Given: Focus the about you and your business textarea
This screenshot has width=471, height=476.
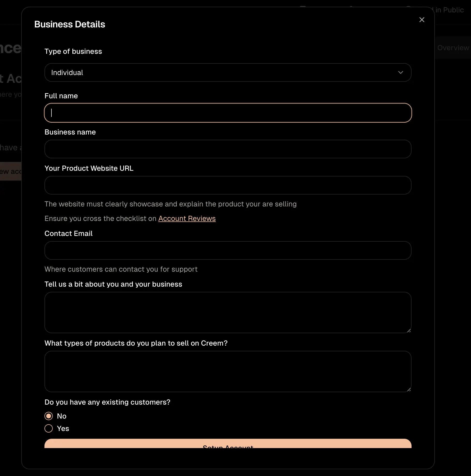Looking at the screenshot, I should 227,312.
